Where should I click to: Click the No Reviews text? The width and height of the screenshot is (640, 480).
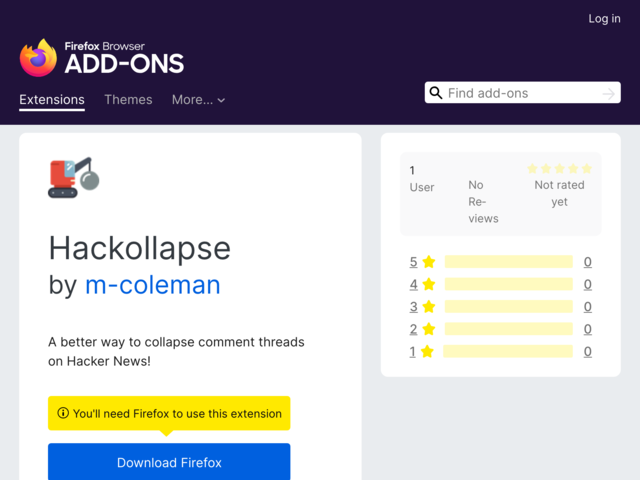click(483, 202)
